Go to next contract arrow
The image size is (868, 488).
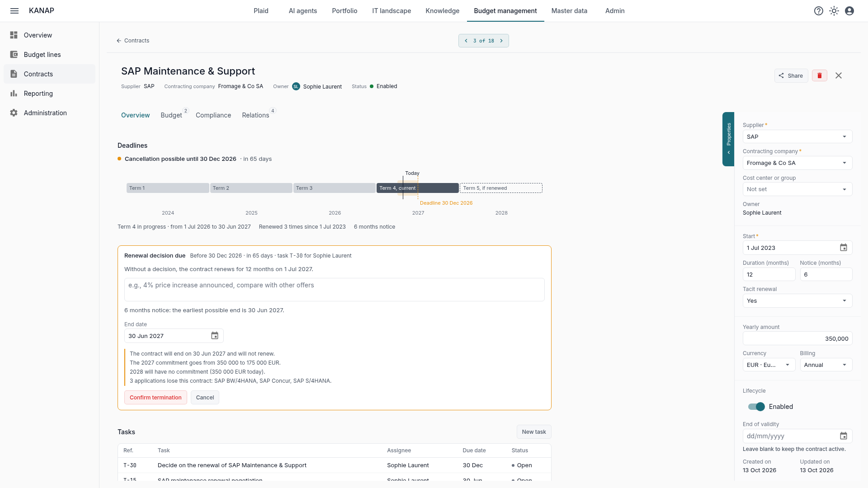coord(501,41)
